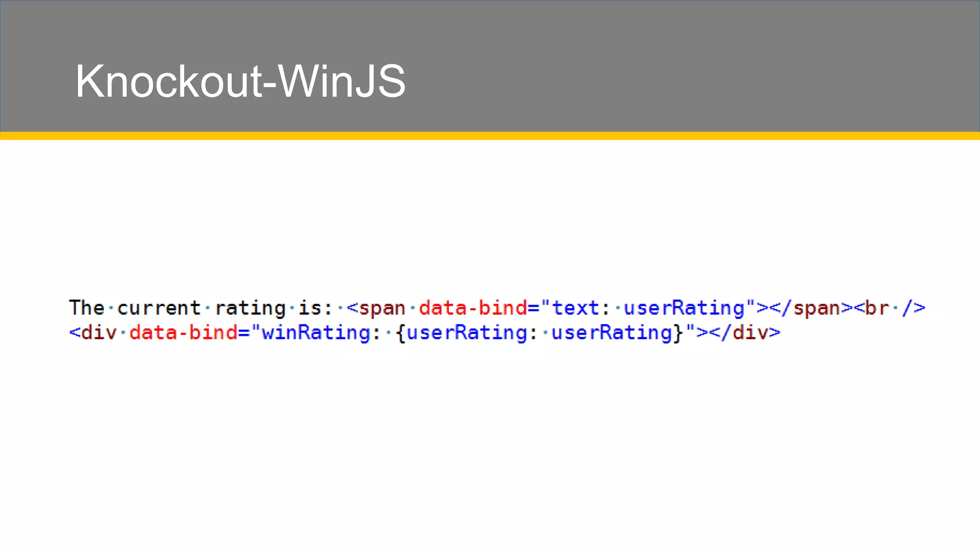
Task: Click the closing "</span>" tag
Action: click(812, 308)
